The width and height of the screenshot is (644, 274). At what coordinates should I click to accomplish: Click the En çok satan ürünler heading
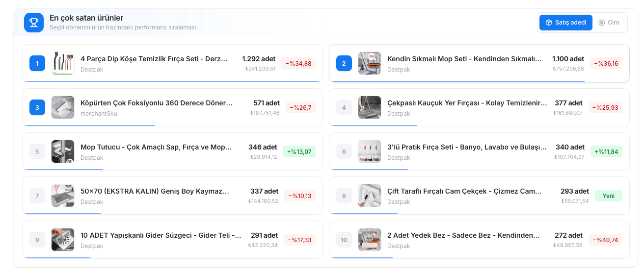coord(86,18)
